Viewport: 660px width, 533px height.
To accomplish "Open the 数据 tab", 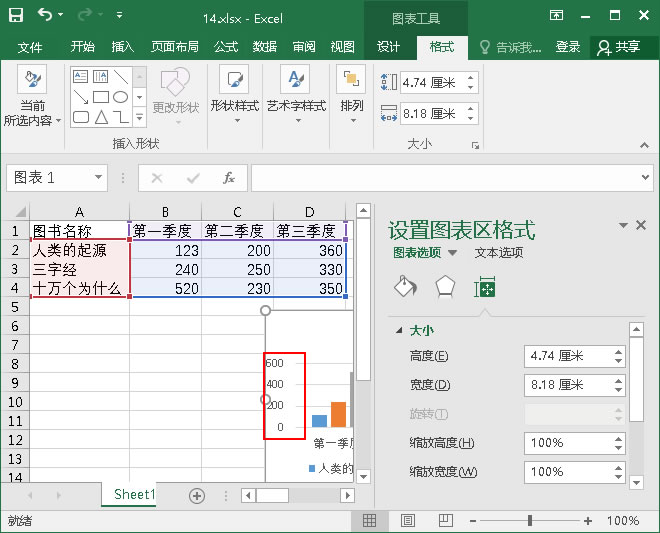I will tap(264, 47).
